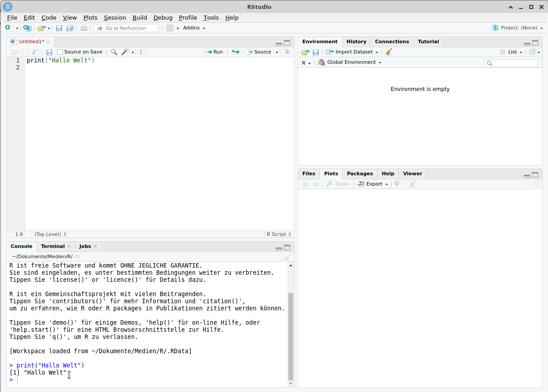Screen dimensions: 548x392
Task: Save workspace icon in the Environment pane
Action: [x=316, y=52]
